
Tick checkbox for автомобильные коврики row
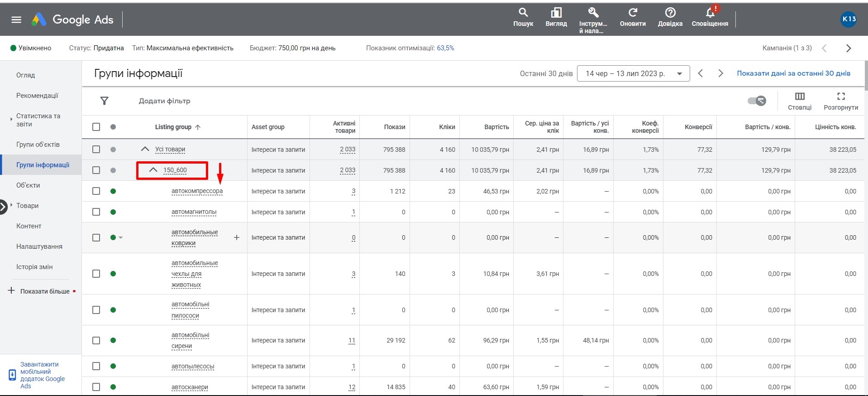pyautogui.click(x=96, y=237)
